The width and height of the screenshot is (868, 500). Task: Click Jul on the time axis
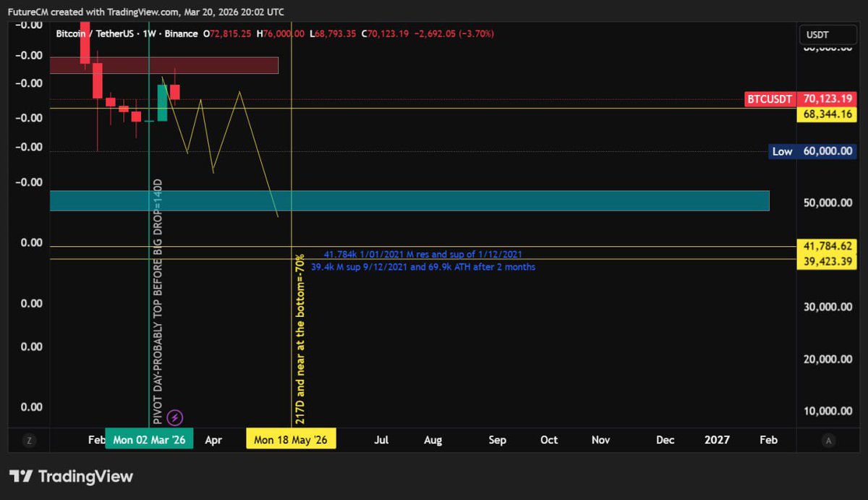coord(381,439)
